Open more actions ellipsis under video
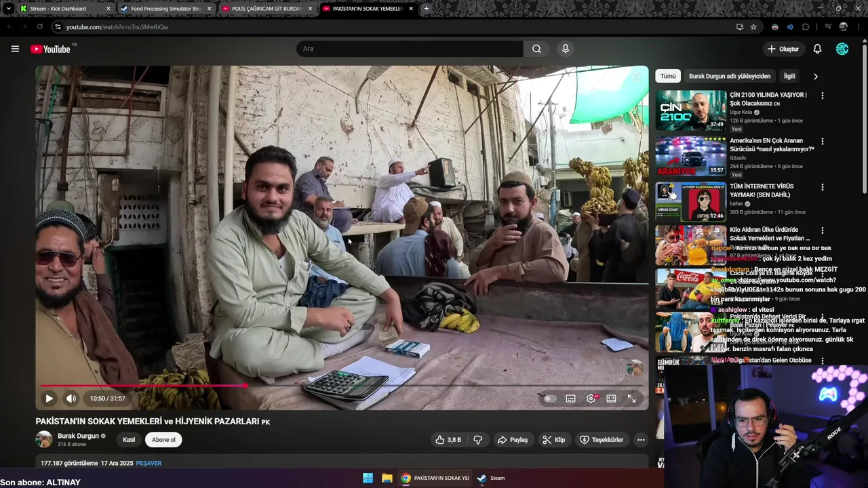 [641, 440]
